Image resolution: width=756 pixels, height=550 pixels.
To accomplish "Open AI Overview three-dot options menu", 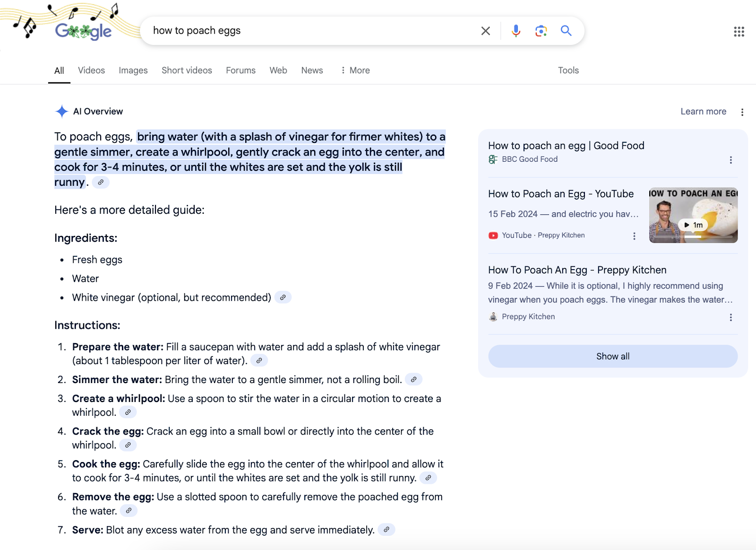I will (x=742, y=112).
